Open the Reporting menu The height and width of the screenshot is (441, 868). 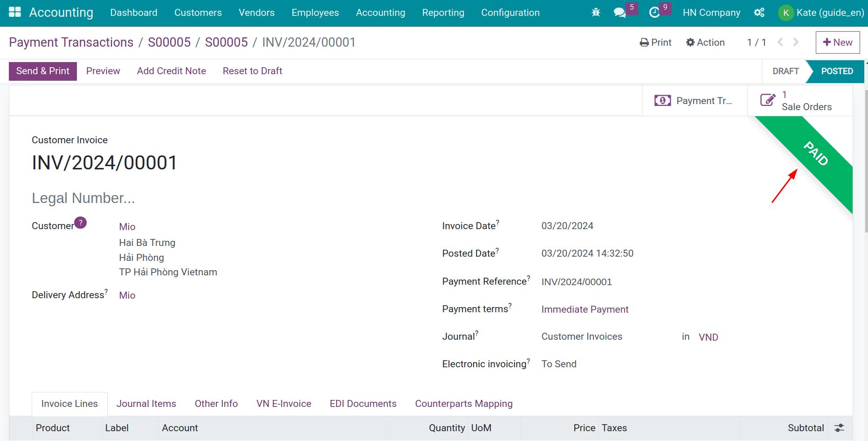443,13
